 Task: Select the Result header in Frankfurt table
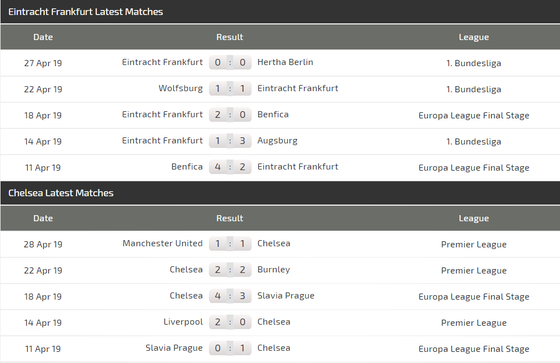[230, 37]
